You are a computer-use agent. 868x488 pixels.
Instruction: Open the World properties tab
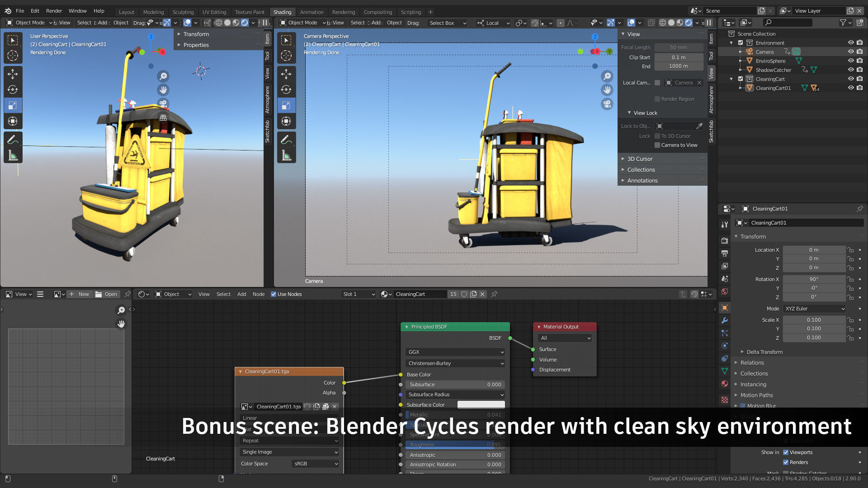click(x=725, y=291)
